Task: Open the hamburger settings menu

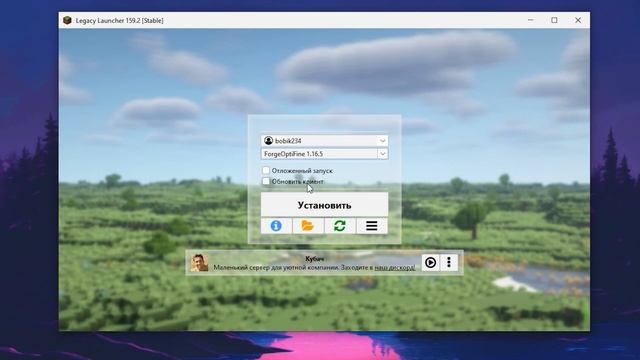Action: 371,226
